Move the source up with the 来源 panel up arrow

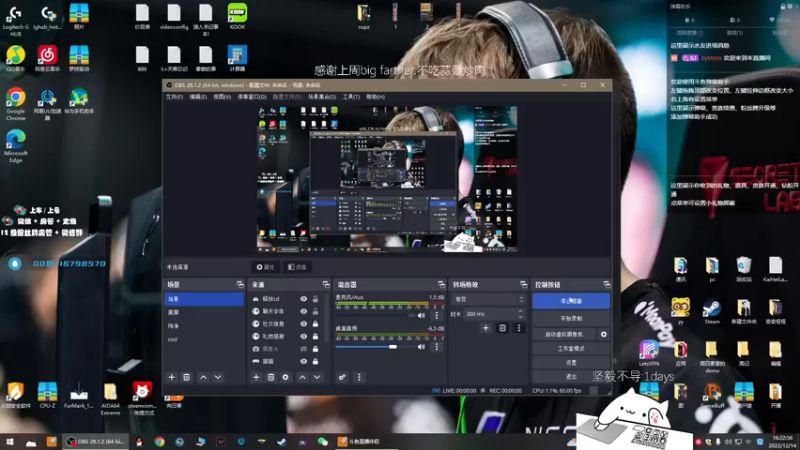(303, 377)
